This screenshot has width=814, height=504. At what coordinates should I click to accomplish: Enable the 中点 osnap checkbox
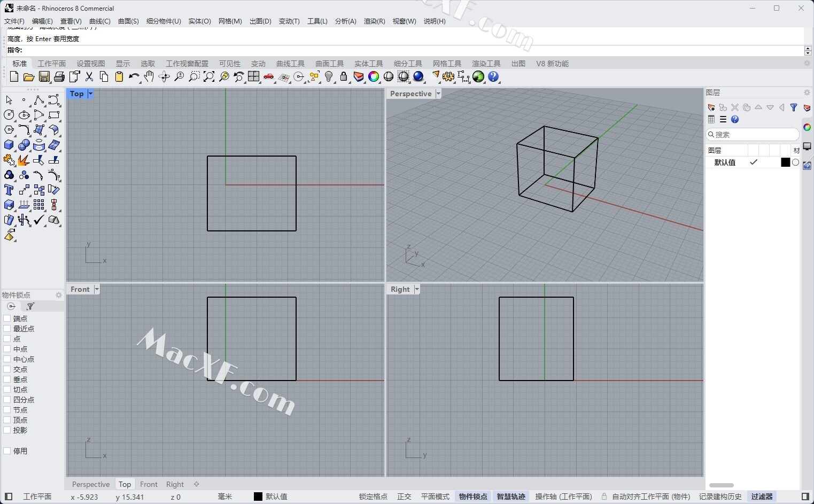pyautogui.click(x=7, y=349)
